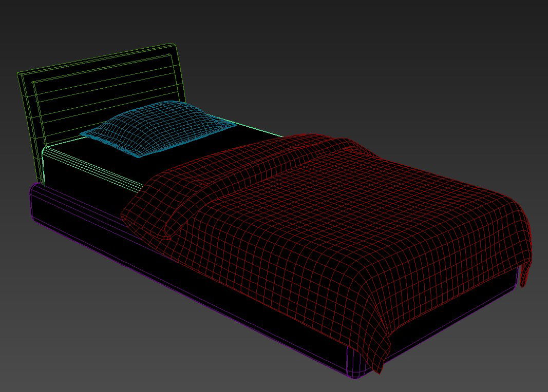Screen dimensions: 548x392
Task: Click empty gray viewport background at top right
Action: 462,51
